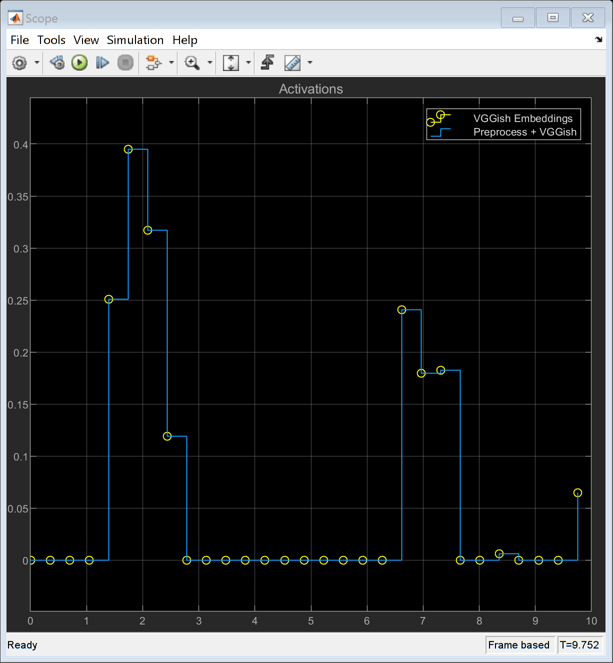Expand the Zoom tool dropdown arrow

pyautogui.click(x=210, y=63)
